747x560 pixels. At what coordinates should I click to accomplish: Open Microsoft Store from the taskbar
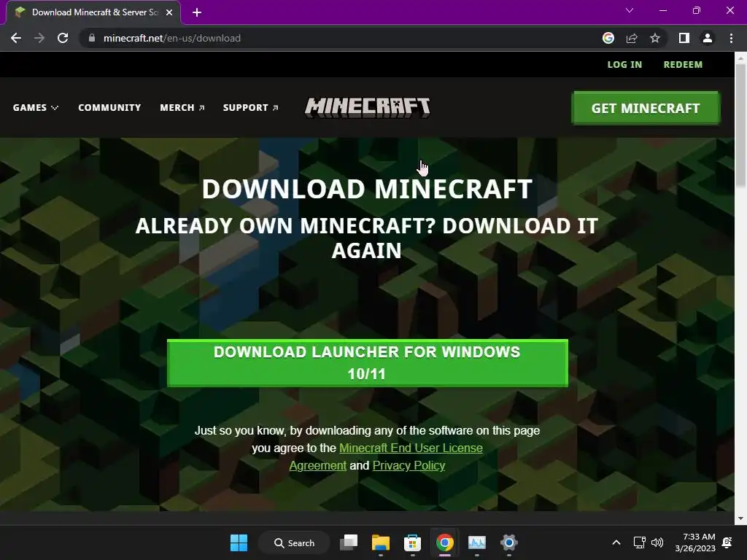pos(412,542)
